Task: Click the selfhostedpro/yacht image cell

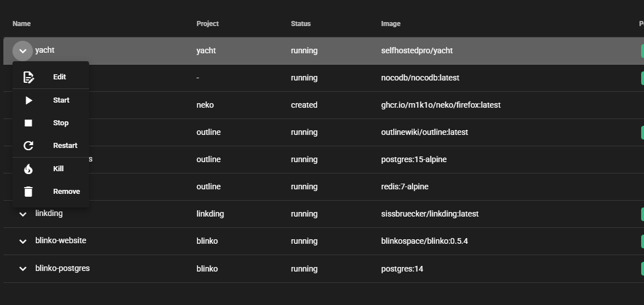Action: pos(417,50)
